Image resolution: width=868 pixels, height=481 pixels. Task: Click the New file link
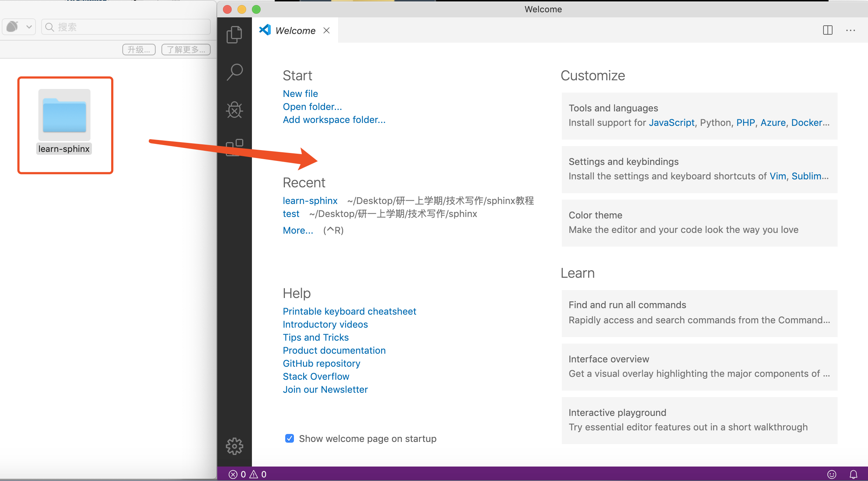click(x=300, y=94)
